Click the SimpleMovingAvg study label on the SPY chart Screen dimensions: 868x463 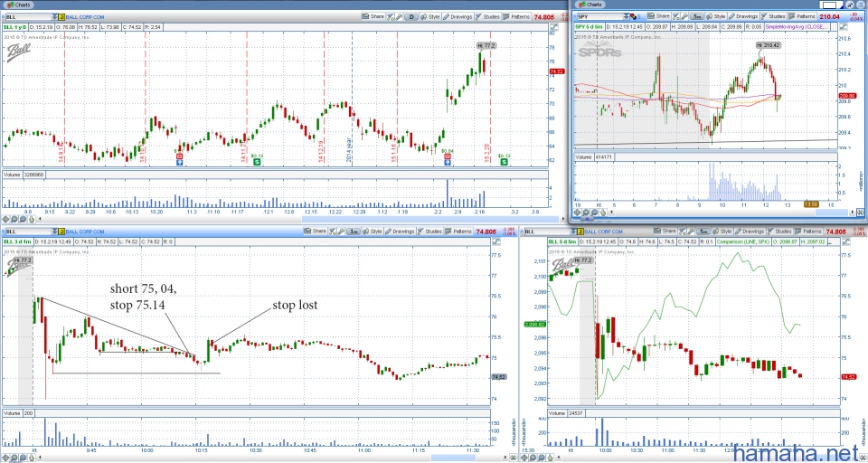point(797,26)
